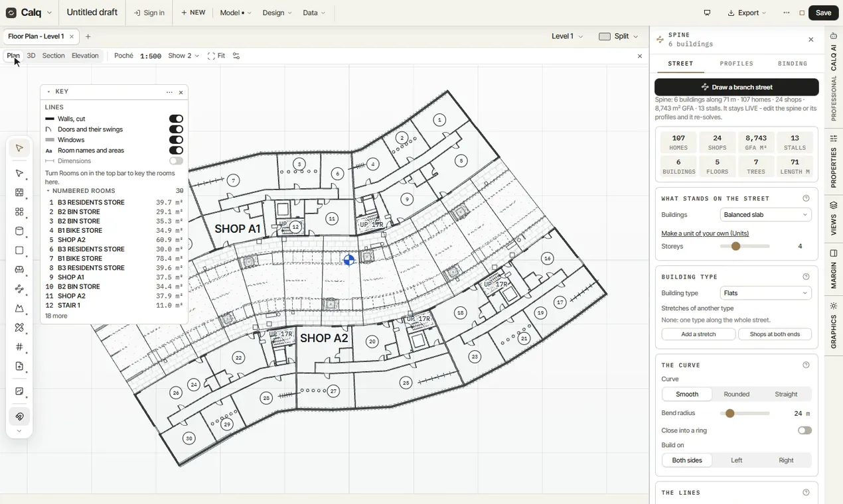843x504 pixels.
Task: Enable Close into a ring switch
Action: (x=805, y=430)
